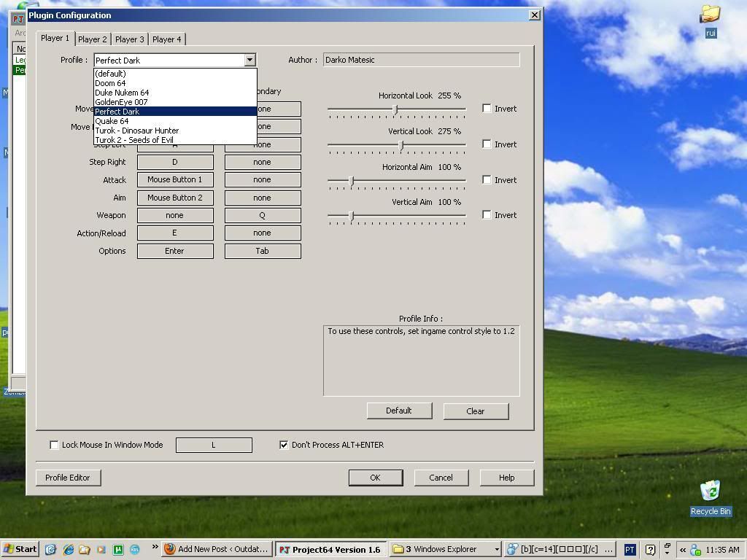747x560 pixels.
Task: Click the Attack Mouse Button 1 binding
Action: point(175,179)
